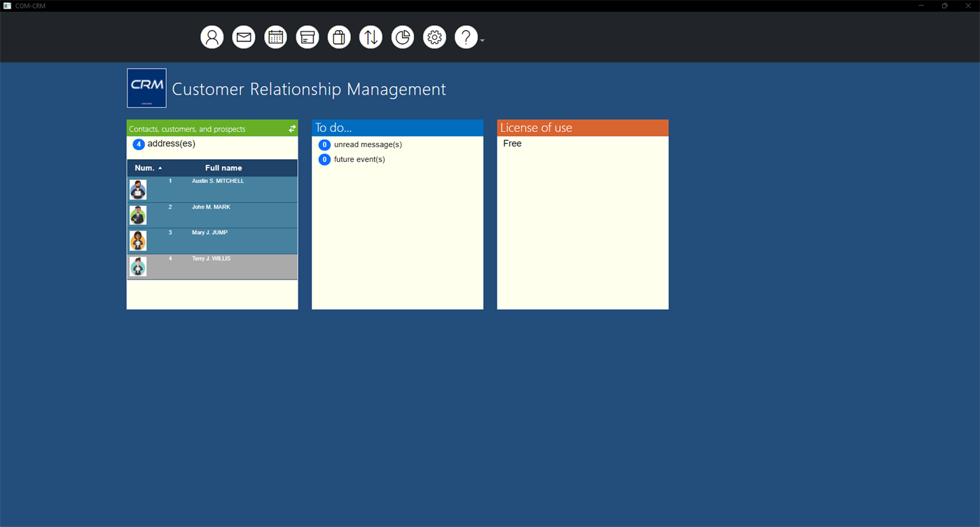Screen dimensions: 980x527
Task: Click the Free license label
Action: [512, 143]
